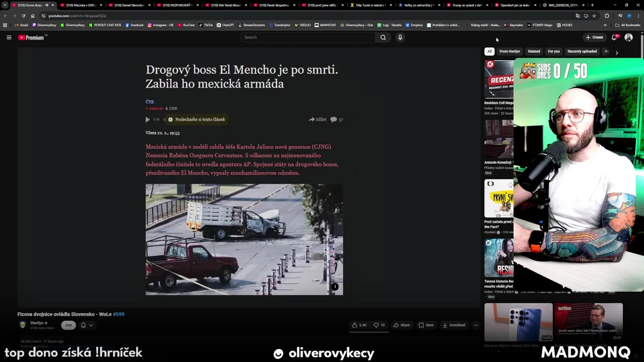This screenshot has width=644, height=362.
Task: Open the YouTube hamburger guide menu
Action: click(9, 37)
